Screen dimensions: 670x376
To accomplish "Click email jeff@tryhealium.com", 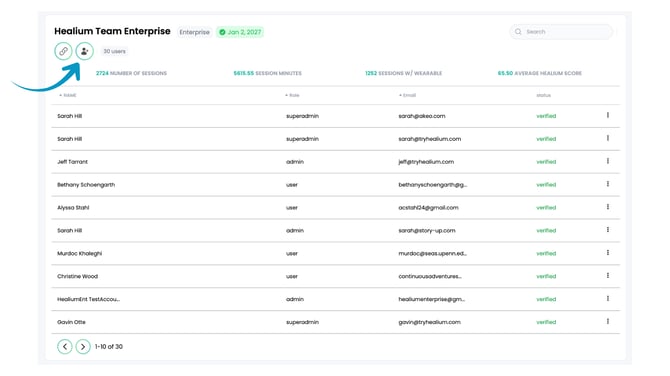I will pyautogui.click(x=426, y=162).
